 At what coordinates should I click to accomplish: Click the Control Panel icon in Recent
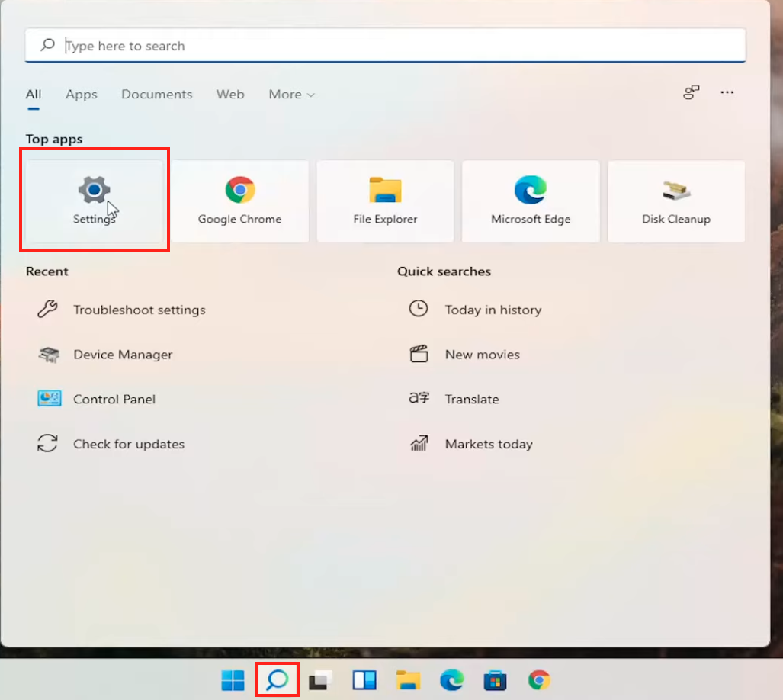point(49,399)
